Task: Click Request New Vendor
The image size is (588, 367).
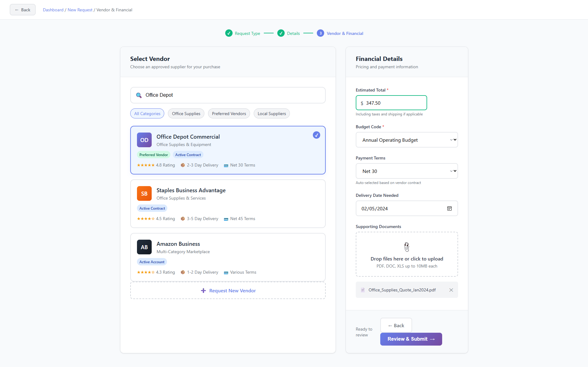Action: pos(228,290)
